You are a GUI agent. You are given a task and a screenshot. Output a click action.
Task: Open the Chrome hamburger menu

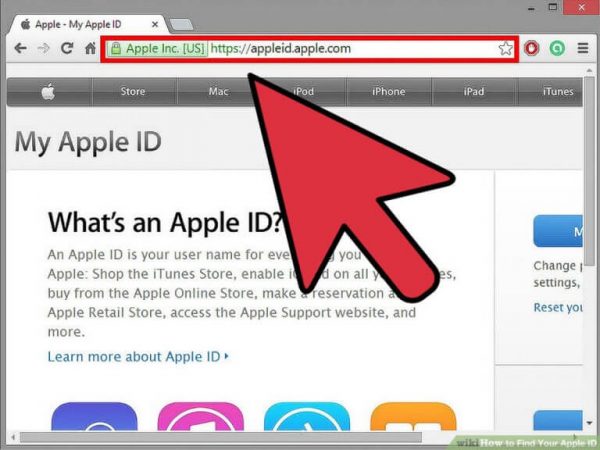pos(583,48)
